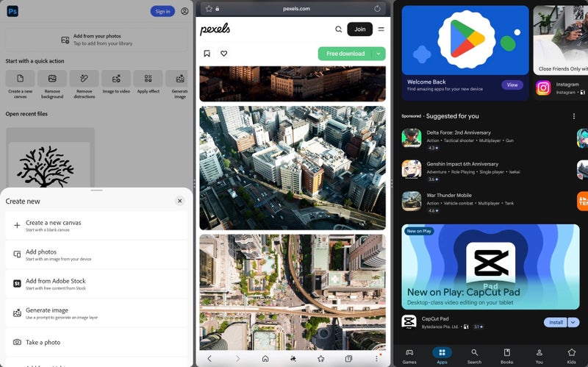Select the Remove distractions quick action

click(84, 85)
